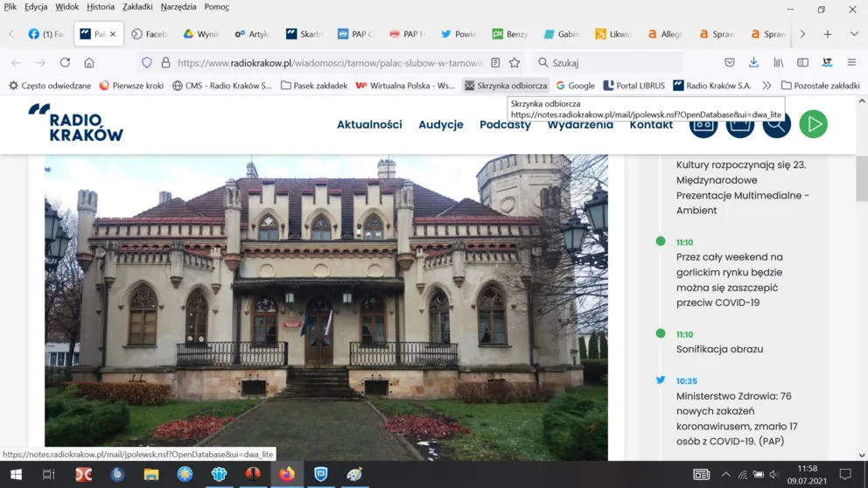
Task: Open Firefox hamburger application menu
Action: tap(851, 62)
